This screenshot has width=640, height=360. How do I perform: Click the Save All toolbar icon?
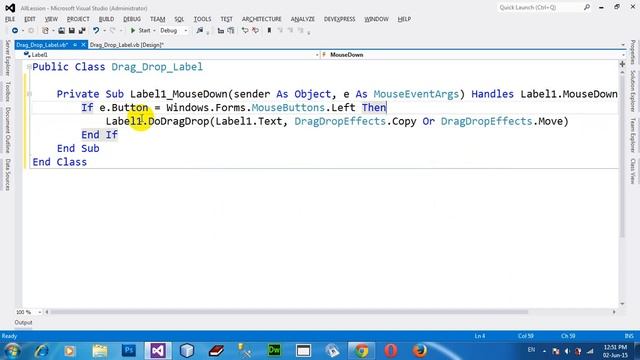click(x=82, y=31)
